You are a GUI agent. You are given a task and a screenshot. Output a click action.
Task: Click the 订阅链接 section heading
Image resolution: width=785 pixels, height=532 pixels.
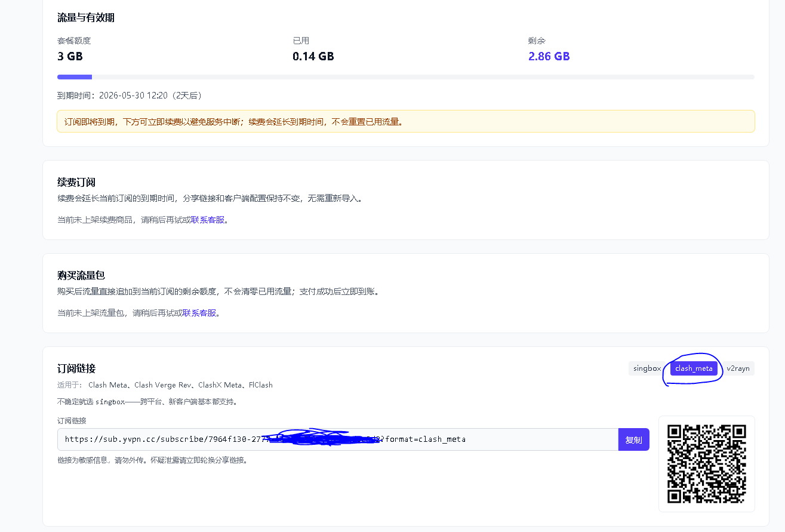pyautogui.click(x=76, y=369)
